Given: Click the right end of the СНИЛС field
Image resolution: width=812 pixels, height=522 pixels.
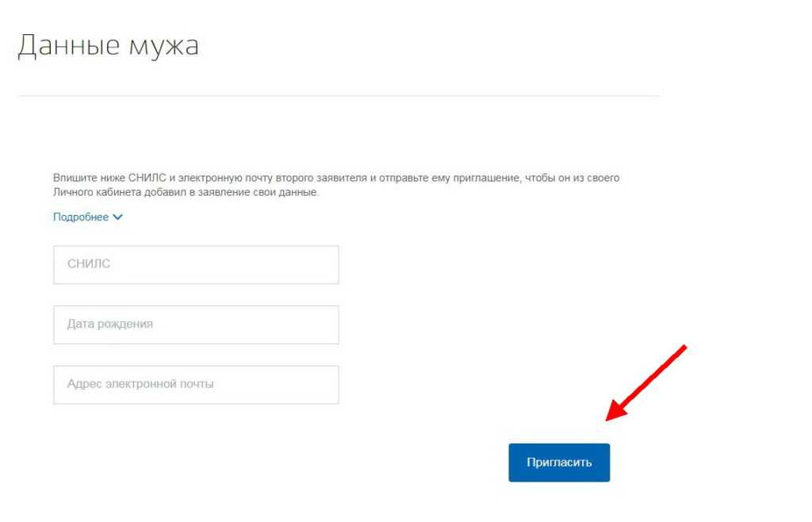Looking at the screenshot, I should 325,265.
